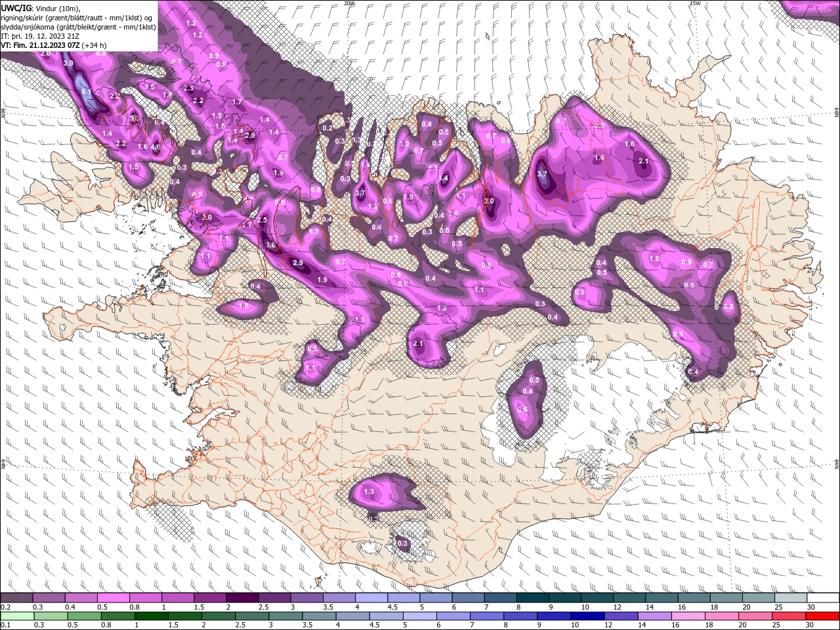Select the bright red swatch labeled 30 in the lower legend
Viewport: 840px width, 630px height.
(x=823, y=616)
